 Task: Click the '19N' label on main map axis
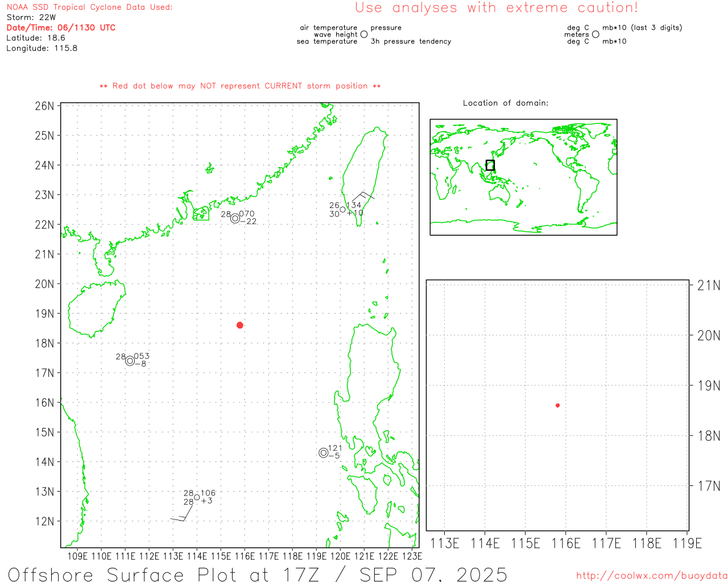pos(45,314)
